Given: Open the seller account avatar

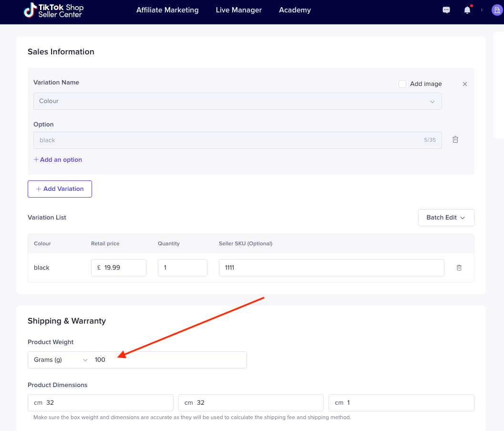Looking at the screenshot, I should (497, 10).
